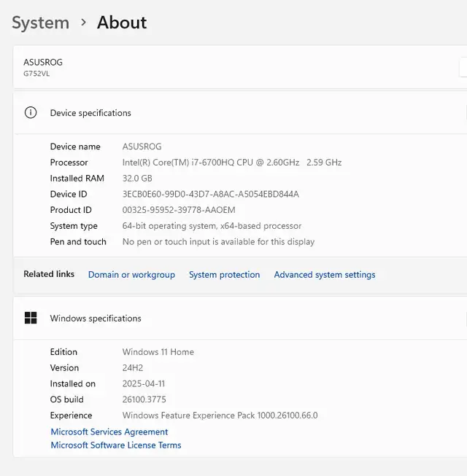This screenshot has width=467, height=476.
Task: Open Microsoft Software License Terms link
Action: pyautogui.click(x=116, y=445)
